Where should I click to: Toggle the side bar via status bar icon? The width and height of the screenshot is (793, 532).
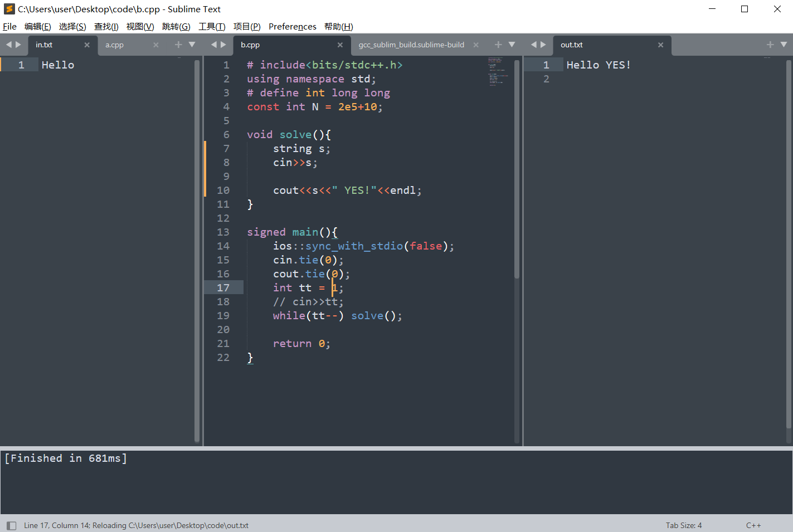[11, 525]
